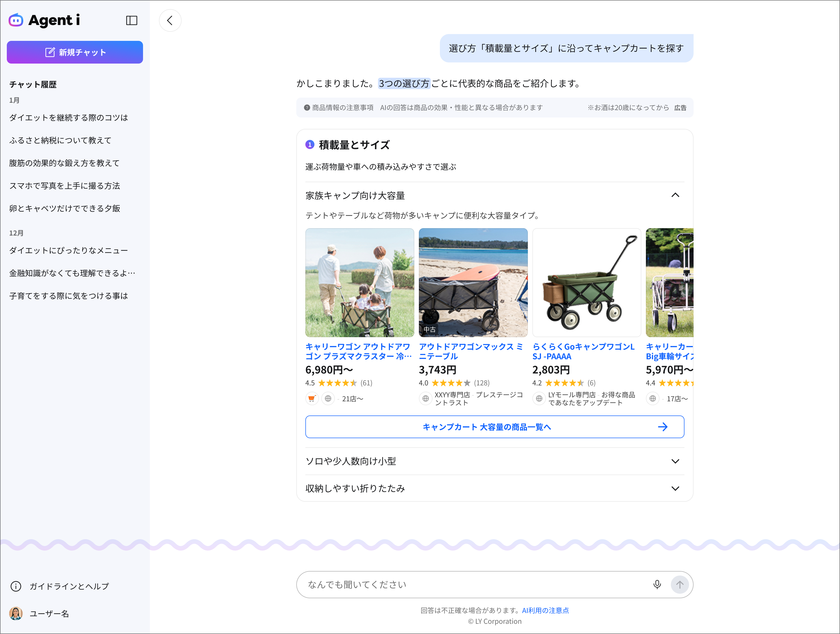Click the Agent i logo icon
840x634 pixels.
pos(16,20)
